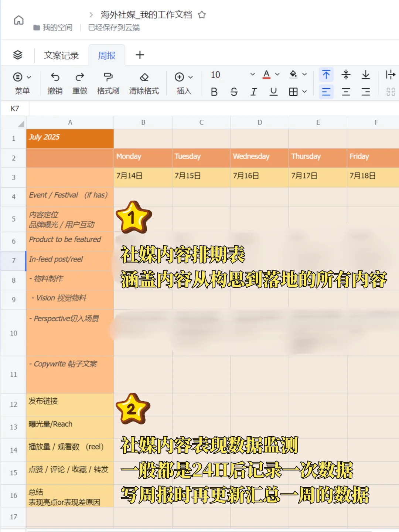Open the sheets list icon beside tabs
The width and height of the screenshot is (399, 532).
tap(17, 55)
